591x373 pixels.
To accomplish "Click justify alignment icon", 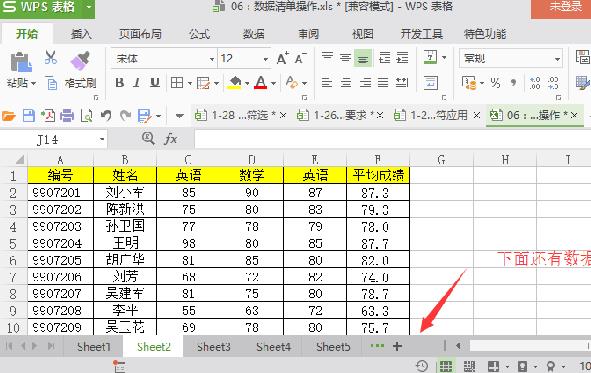I will (x=383, y=83).
